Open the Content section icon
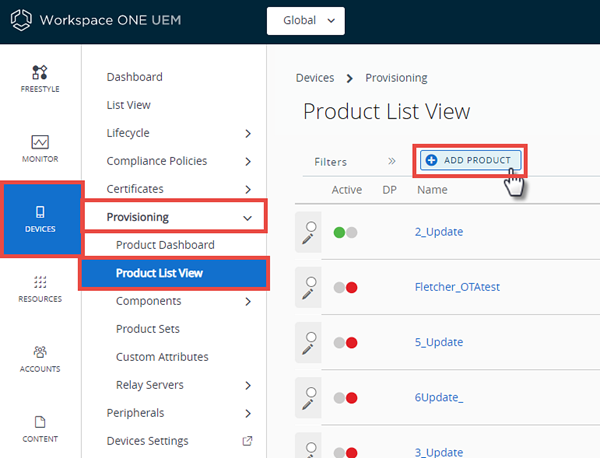Screen dimensions: 600x458 [40, 422]
